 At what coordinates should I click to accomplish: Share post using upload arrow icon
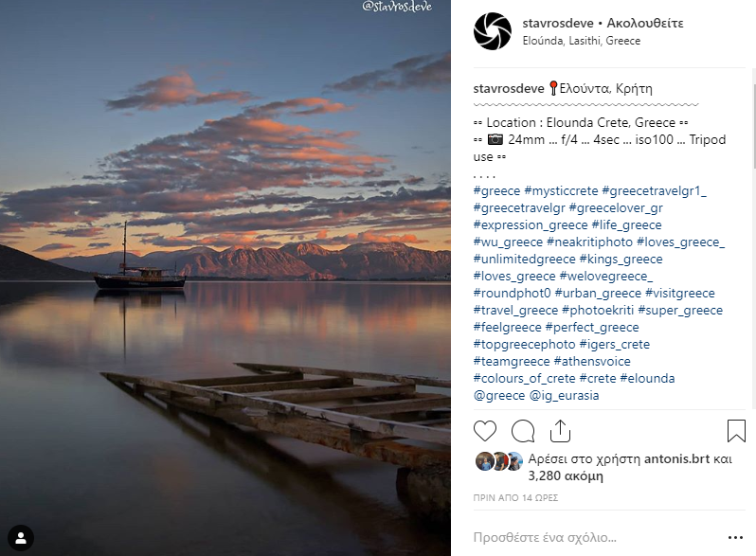tap(560, 431)
